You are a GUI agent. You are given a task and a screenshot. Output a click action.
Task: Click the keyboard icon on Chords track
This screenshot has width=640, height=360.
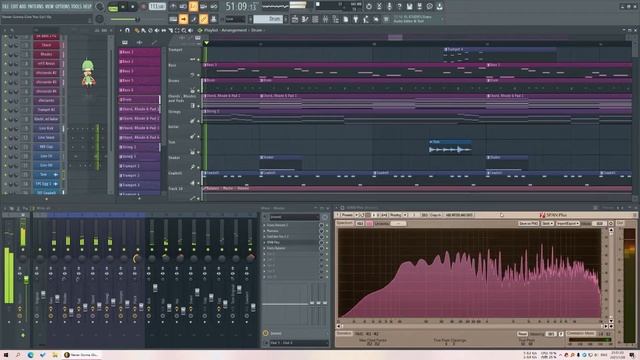[192, 105]
